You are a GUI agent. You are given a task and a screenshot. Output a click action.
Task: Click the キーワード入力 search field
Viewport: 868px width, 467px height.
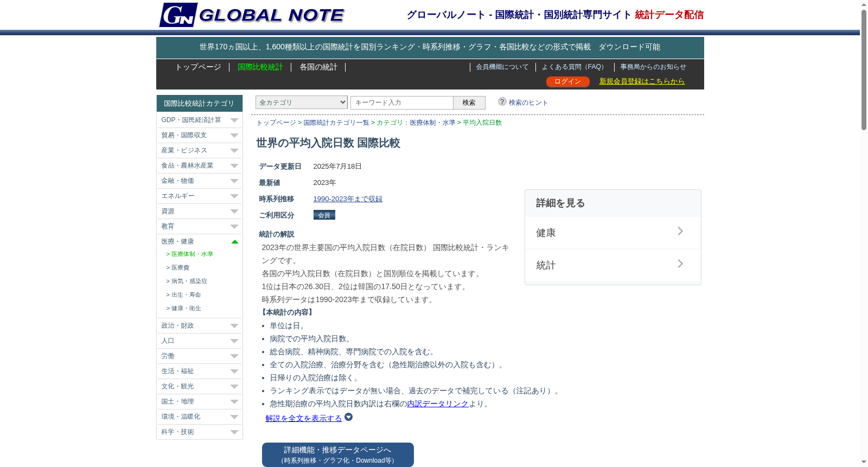pyautogui.click(x=402, y=103)
